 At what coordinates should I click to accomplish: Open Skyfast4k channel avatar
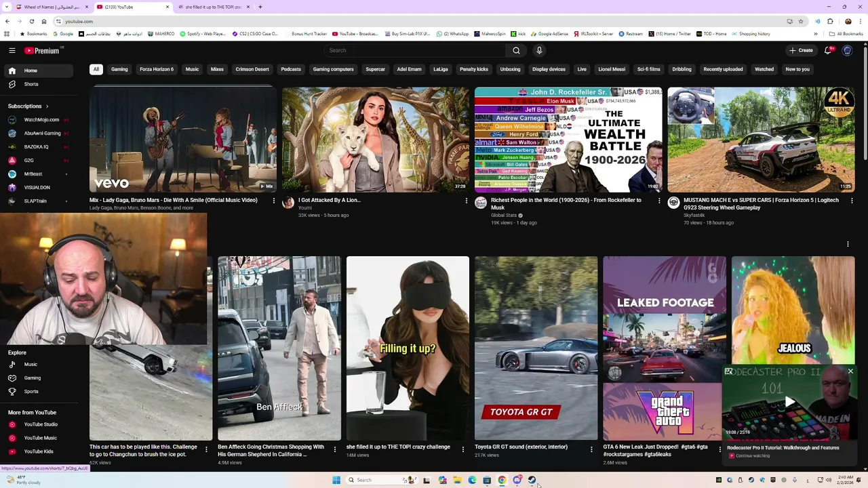tap(673, 203)
